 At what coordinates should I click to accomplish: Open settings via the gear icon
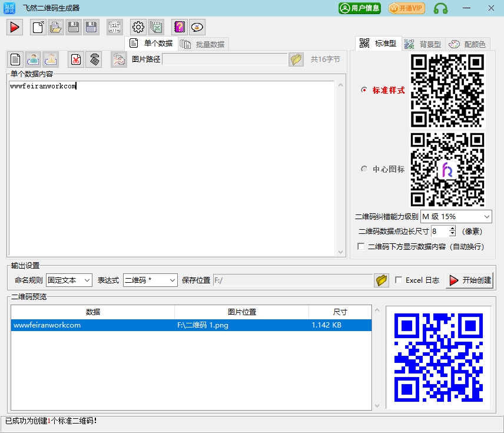138,27
